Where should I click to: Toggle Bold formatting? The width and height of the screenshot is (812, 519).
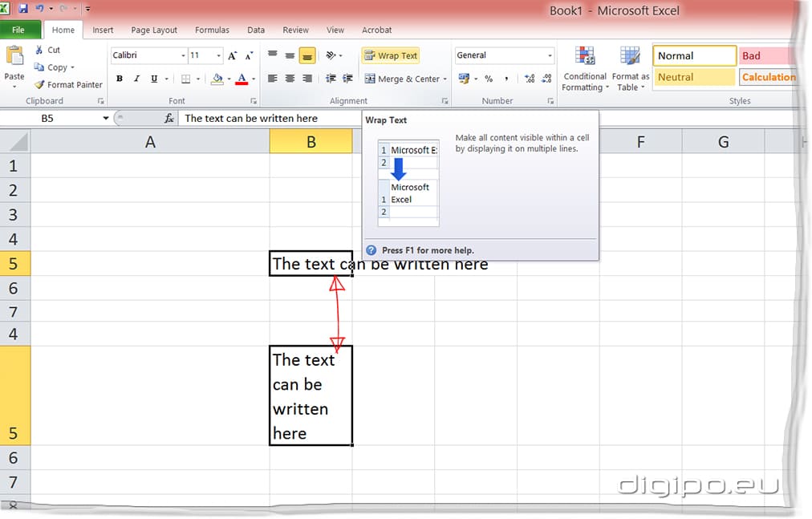pos(120,79)
